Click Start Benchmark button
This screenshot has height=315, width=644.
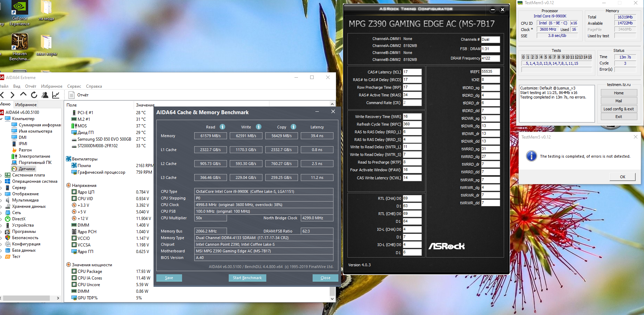pos(247,278)
